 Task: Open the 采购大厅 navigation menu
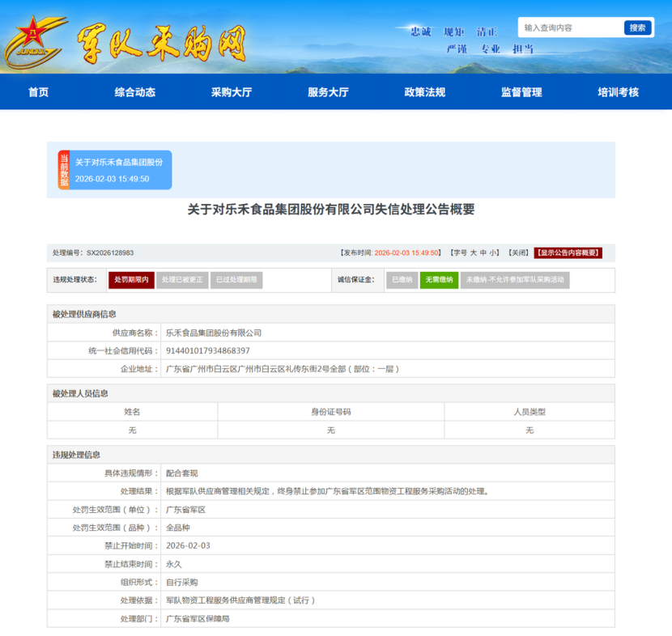pos(232,92)
